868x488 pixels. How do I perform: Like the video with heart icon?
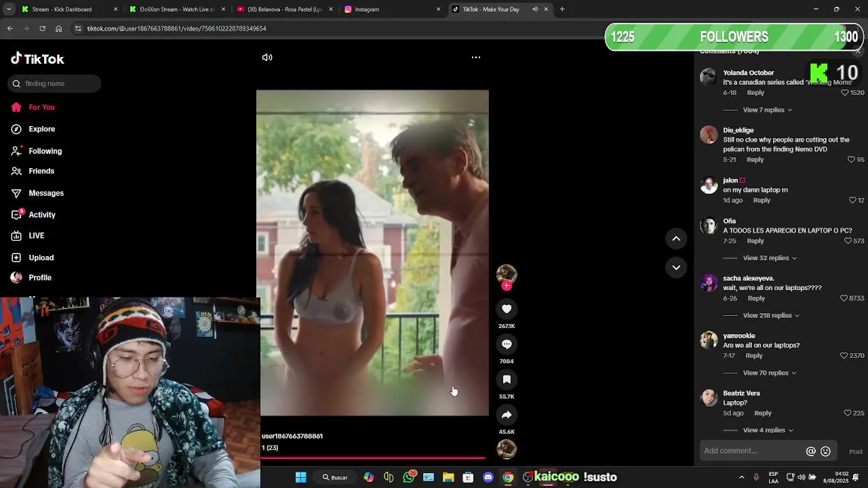click(x=507, y=309)
